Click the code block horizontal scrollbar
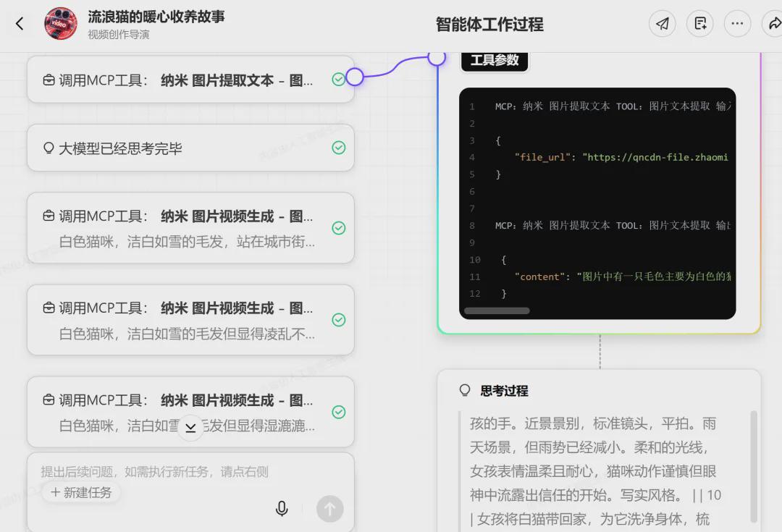782x532 pixels. click(497, 311)
